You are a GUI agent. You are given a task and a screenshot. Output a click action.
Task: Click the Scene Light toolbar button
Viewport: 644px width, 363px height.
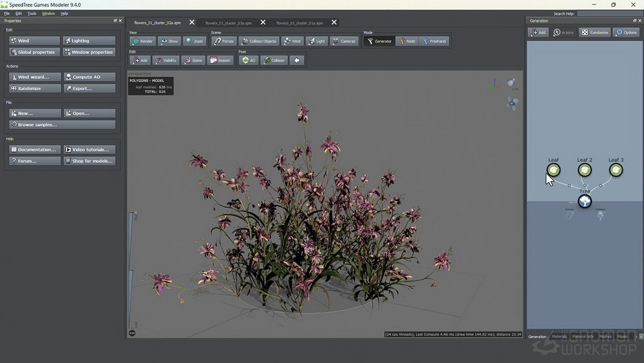317,41
